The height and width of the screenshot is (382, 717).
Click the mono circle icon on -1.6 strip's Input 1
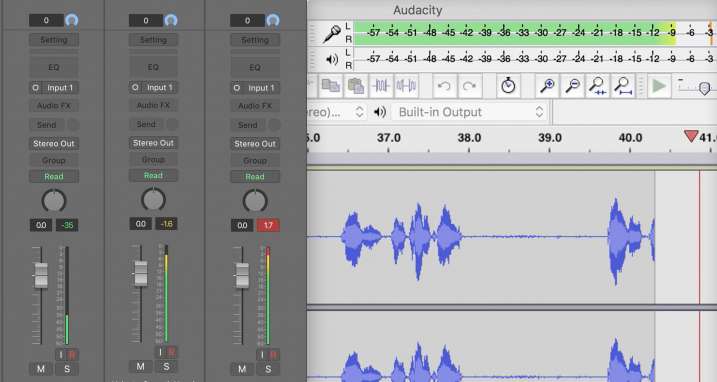(135, 87)
